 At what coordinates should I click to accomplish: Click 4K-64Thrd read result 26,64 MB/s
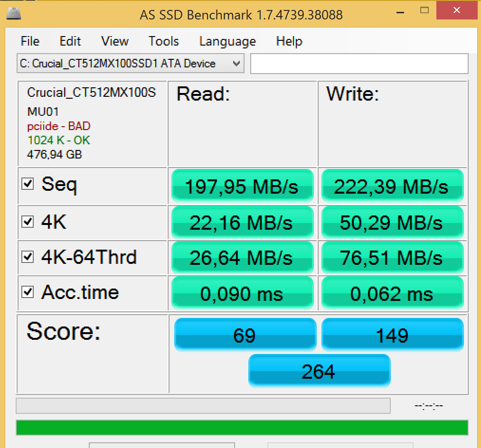pyautogui.click(x=242, y=258)
